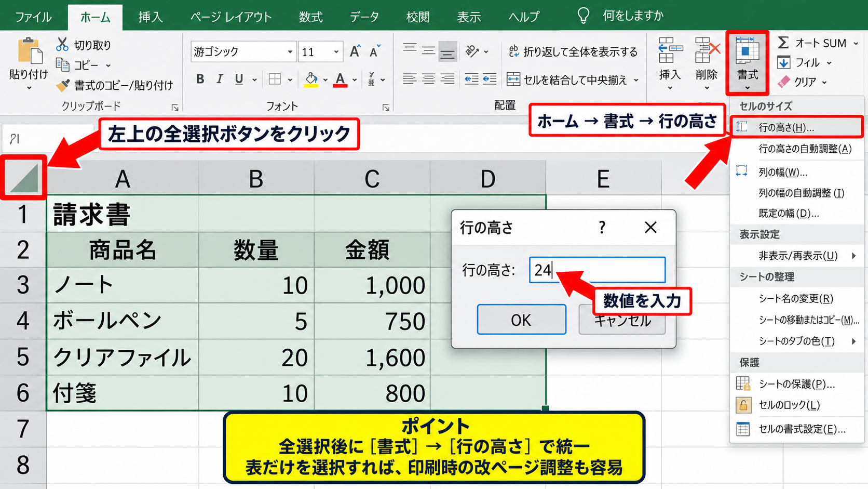Open the fill color dropdown arrow
The height and width of the screenshot is (489, 868).
(325, 80)
